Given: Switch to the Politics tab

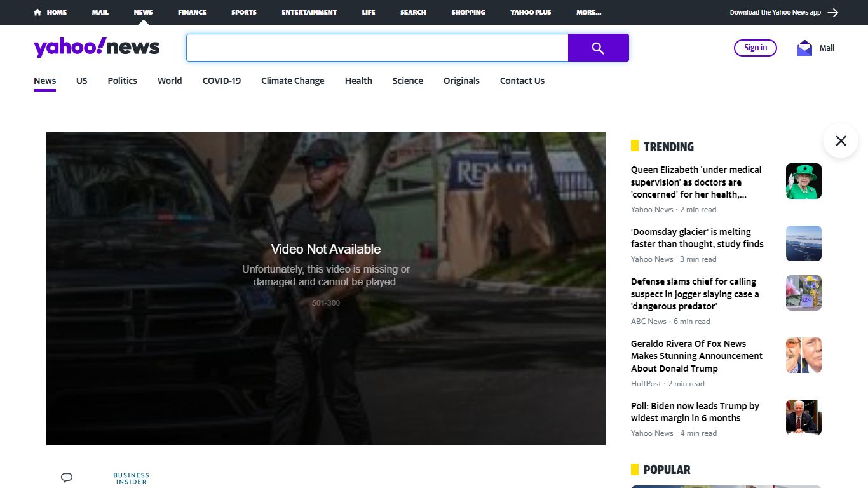Looking at the screenshot, I should (123, 81).
